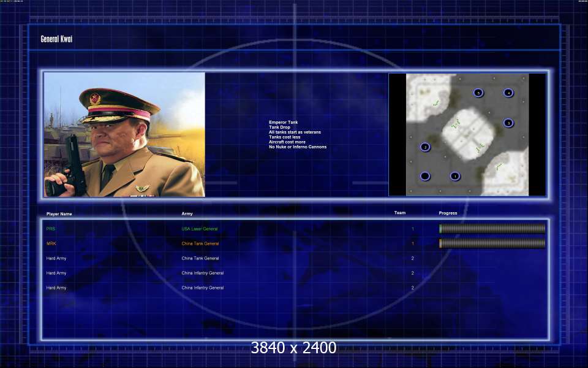Image resolution: width=588 pixels, height=368 pixels.
Task: Click 'USA Laser General' army text
Action: 200,229
